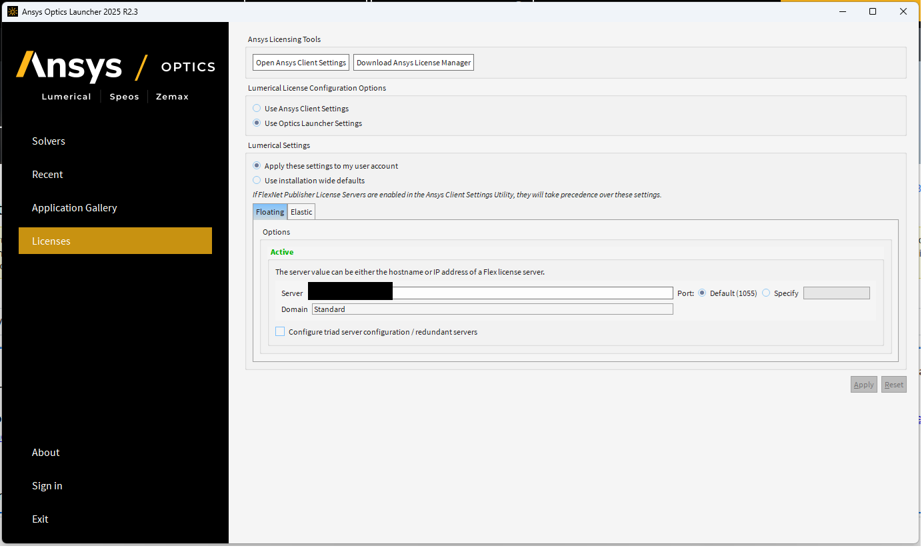Viewport: 924px width, 560px height.
Task: Click Sign in on the sidebar
Action: click(47, 486)
